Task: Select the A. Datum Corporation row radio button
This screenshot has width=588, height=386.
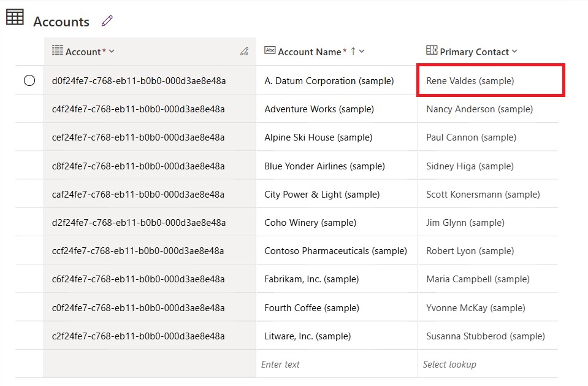Action: [x=29, y=80]
